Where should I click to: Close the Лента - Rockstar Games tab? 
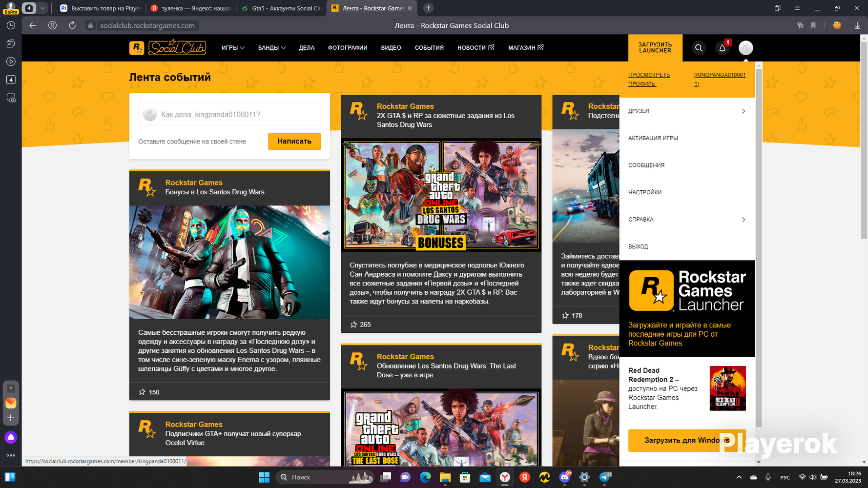click(x=410, y=8)
